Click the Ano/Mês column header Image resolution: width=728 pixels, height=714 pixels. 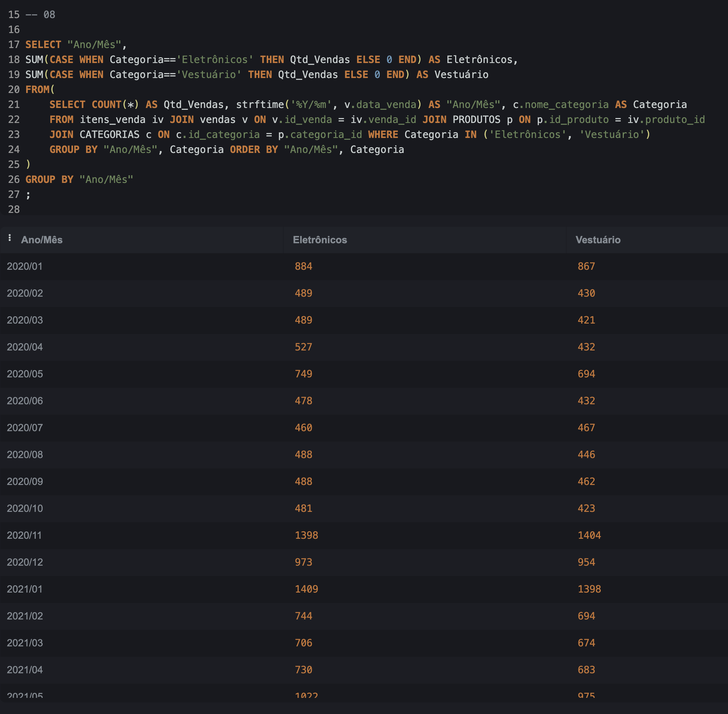click(x=42, y=240)
